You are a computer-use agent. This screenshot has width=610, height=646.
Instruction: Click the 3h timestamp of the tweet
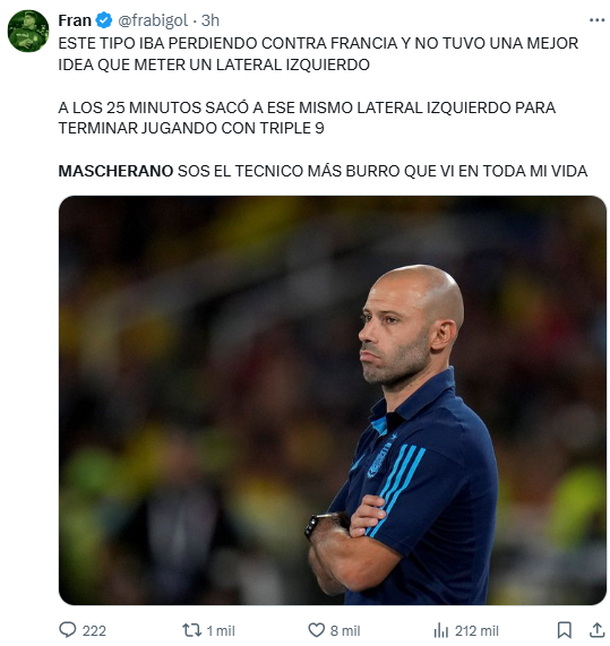coord(210,20)
